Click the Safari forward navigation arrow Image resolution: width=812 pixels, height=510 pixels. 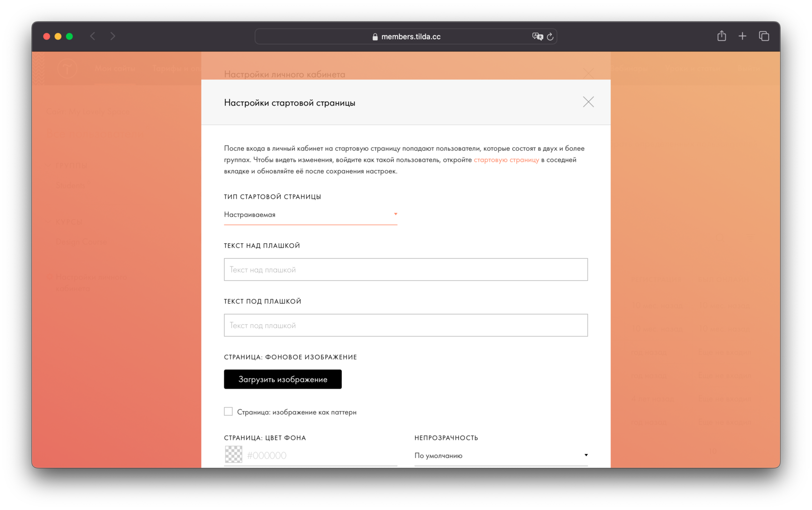(x=113, y=36)
